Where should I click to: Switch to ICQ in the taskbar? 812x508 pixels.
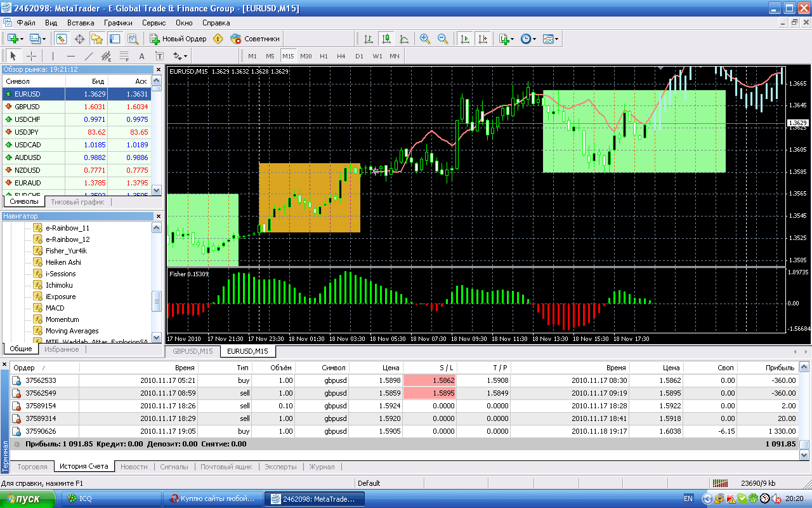pyautogui.click(x=111, y=498)
